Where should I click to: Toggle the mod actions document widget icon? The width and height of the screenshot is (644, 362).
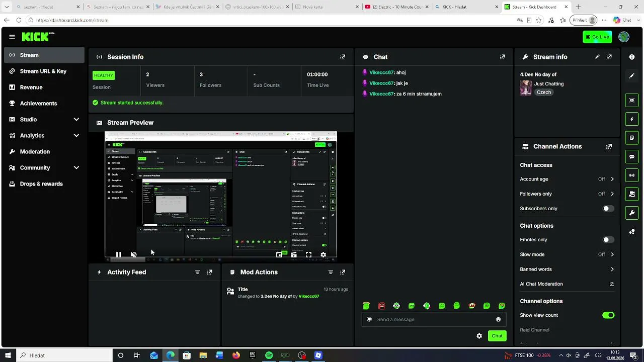(x=632, y=138)
